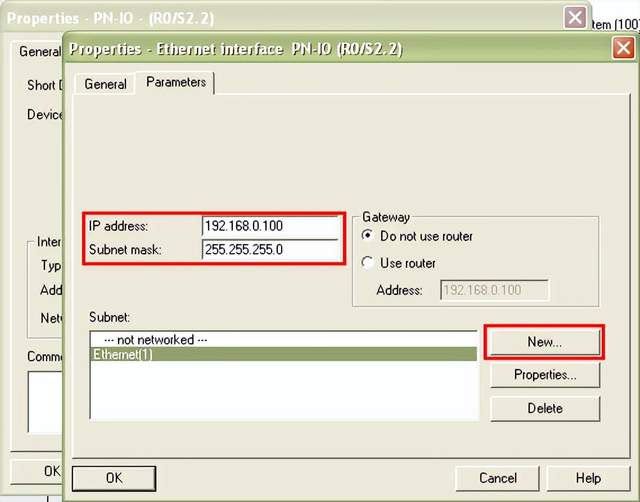The width and height of the screenshot is (640, 502).
Task: Select the Parameters tab
Action: pos(176,82)
